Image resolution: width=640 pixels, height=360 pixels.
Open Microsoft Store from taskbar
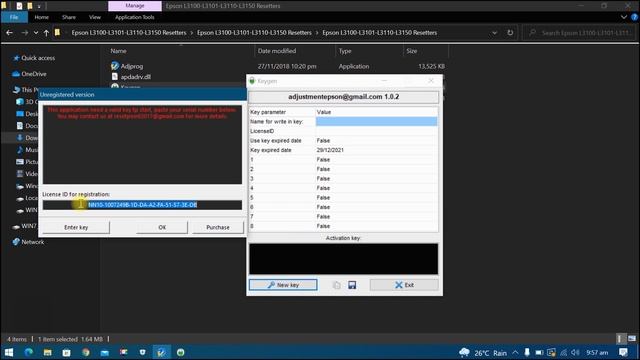click(67, 352)
